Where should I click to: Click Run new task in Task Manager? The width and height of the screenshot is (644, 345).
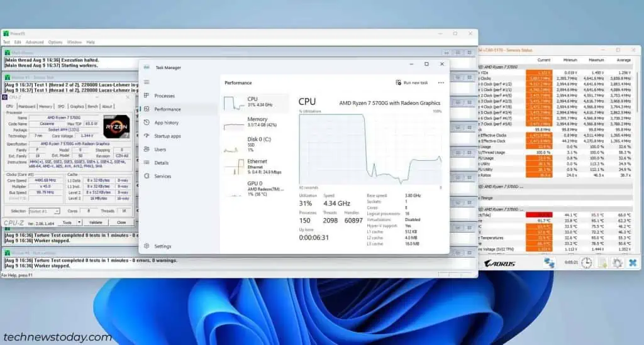tap(413, 82)
